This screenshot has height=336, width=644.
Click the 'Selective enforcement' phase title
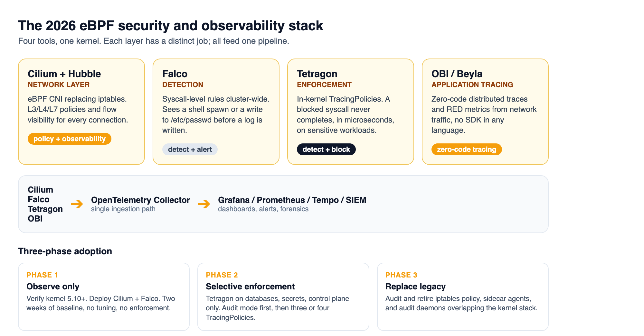pos(250,286)
